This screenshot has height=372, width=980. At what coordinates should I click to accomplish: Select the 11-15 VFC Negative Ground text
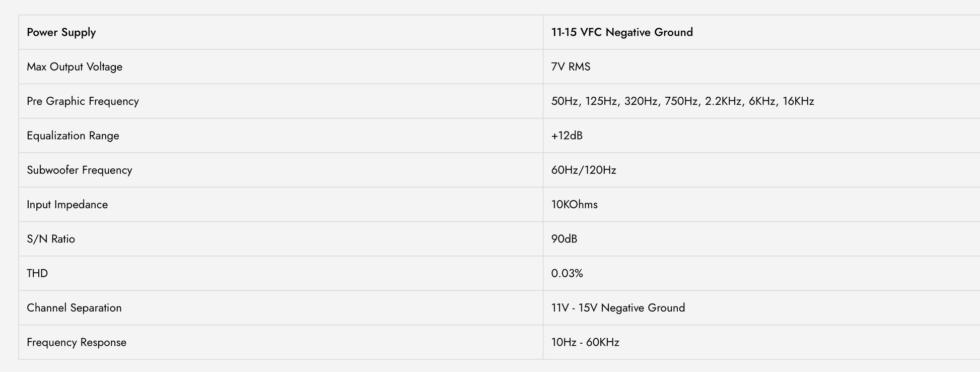coord(622,32)
